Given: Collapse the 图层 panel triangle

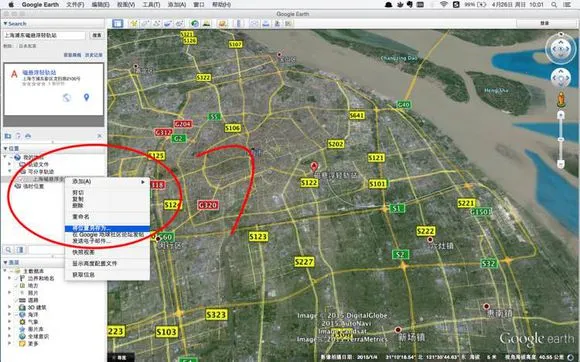Looking at the screenshot, I should [x=5, y=262].
